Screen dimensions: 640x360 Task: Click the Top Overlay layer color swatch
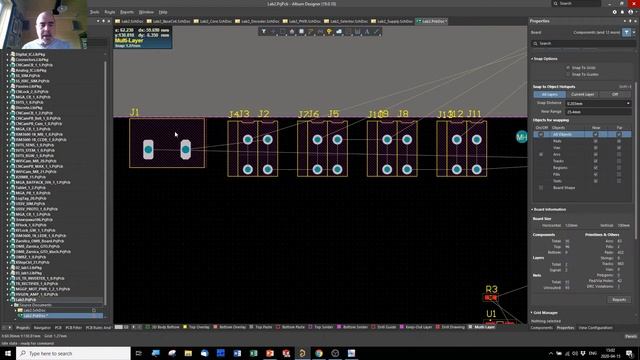coord(185,327)
